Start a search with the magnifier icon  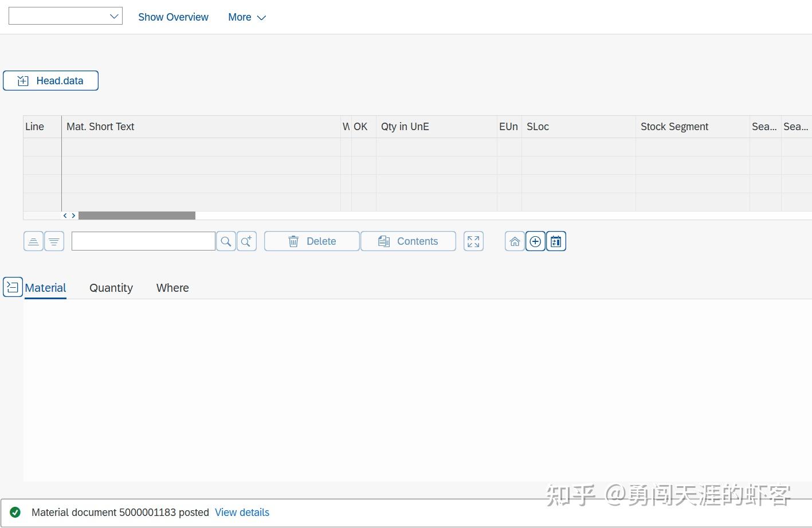(x=225, y=241)
